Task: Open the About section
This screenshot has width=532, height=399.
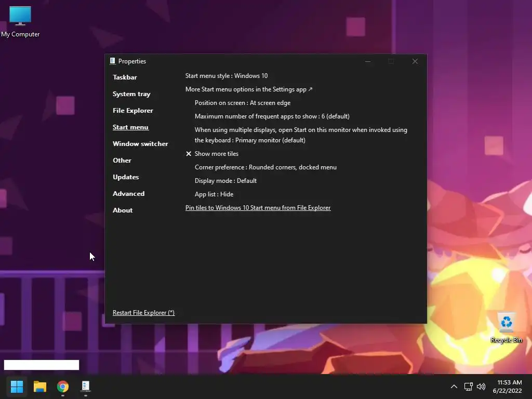Action: pos(123,210)
